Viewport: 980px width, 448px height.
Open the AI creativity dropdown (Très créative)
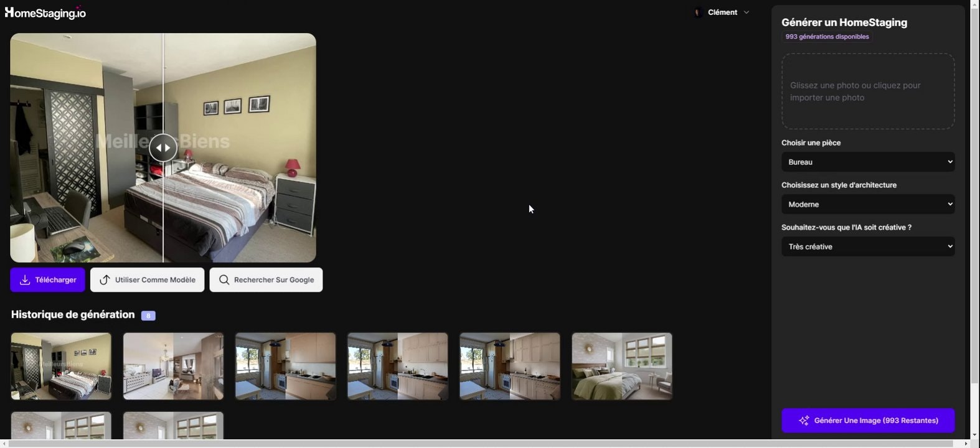[x=868, y=246]
